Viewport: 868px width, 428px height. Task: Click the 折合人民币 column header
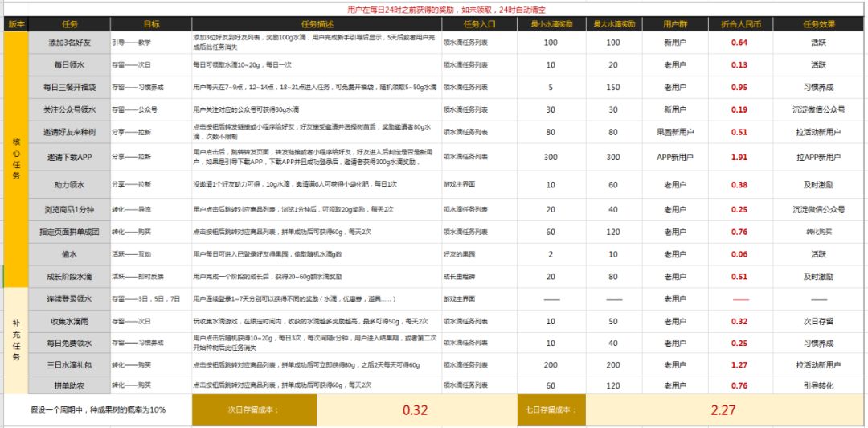740,24
